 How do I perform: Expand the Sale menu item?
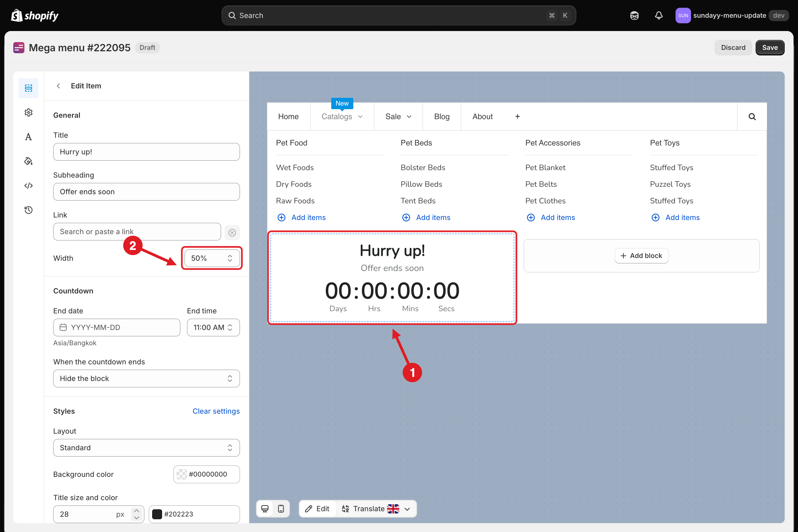399,116
